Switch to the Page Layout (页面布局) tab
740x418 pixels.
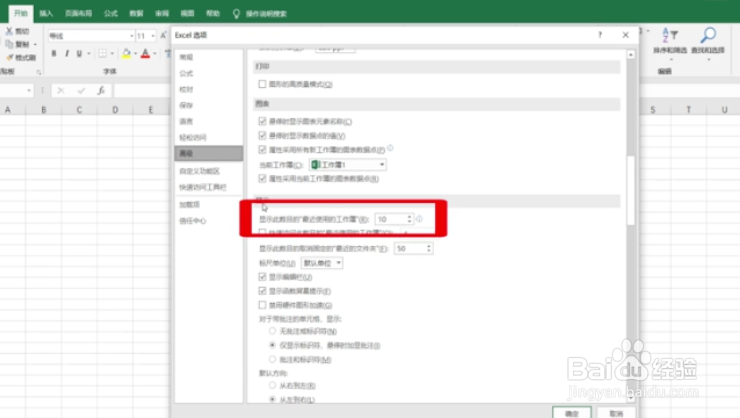pos(78,14)
